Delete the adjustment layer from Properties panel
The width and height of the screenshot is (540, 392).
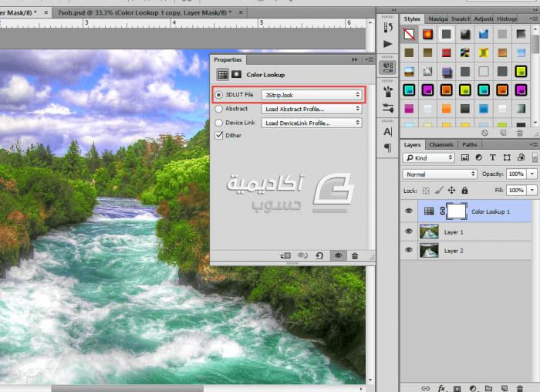355,255
